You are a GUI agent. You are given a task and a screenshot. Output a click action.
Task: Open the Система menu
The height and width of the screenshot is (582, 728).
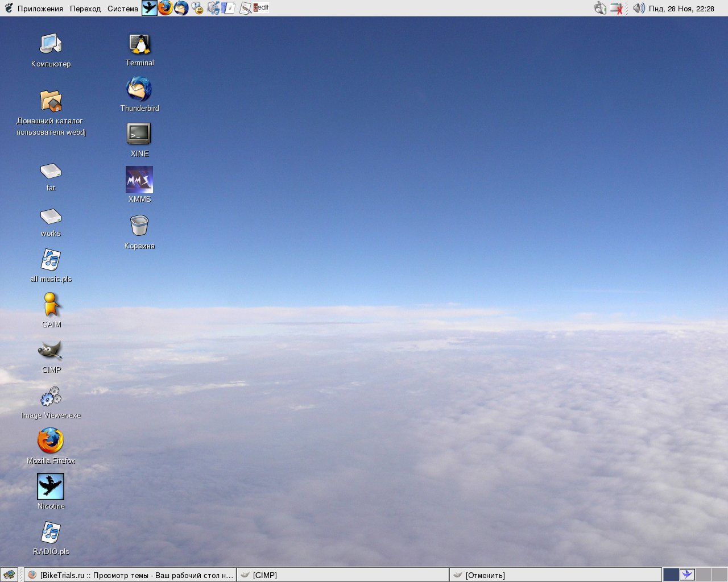click(122, 9)
